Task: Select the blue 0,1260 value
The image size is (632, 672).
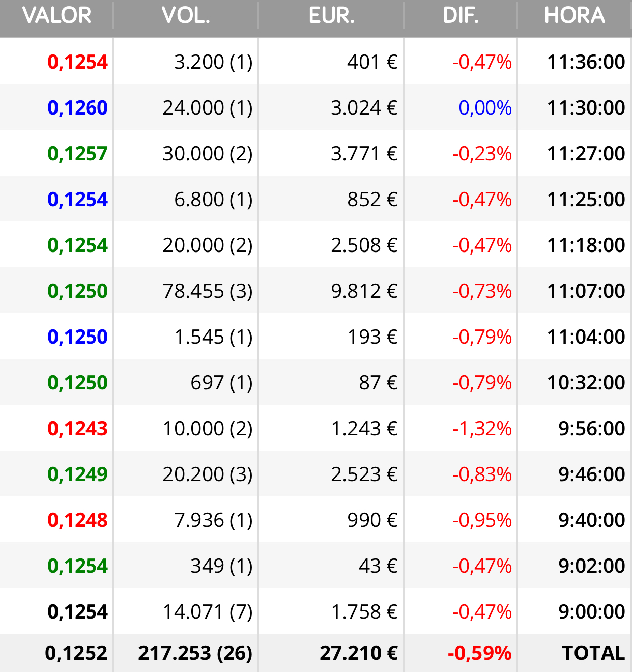Action: coord(77,108)
